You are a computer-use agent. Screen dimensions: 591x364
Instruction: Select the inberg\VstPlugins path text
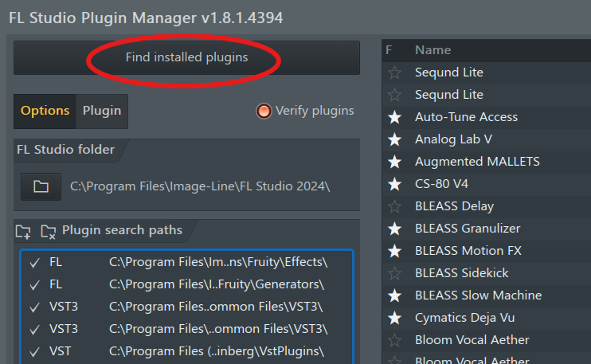coord(217,351)
